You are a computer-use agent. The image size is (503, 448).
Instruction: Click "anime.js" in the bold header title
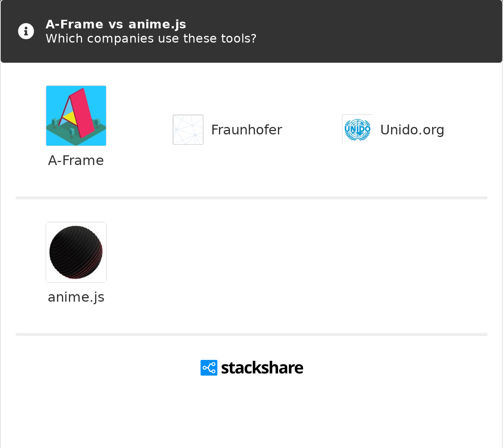(157, 24)
